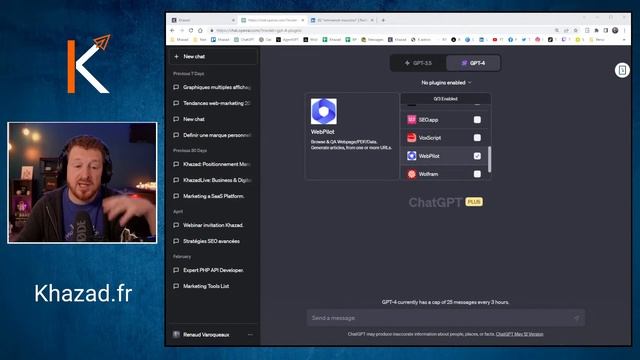Start a chat with the plus New chat button
The width and height of the screenshot is (640, 360).
[x=213, y=56]
